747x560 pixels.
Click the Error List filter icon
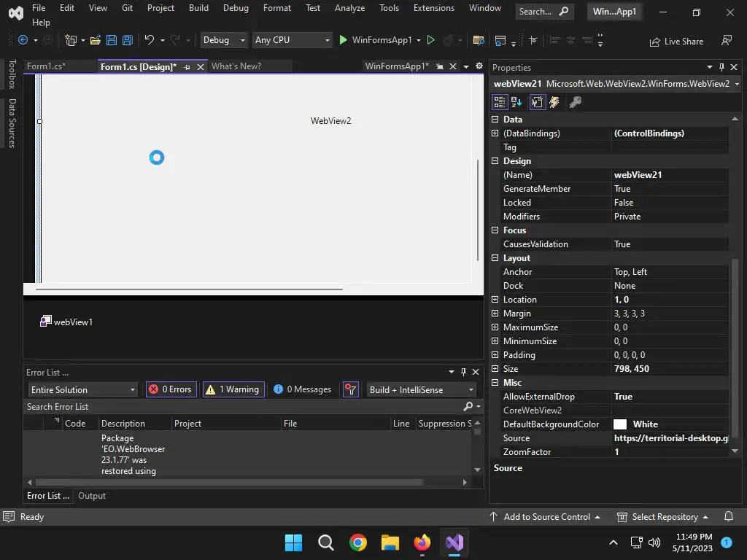tap(351, 389)
